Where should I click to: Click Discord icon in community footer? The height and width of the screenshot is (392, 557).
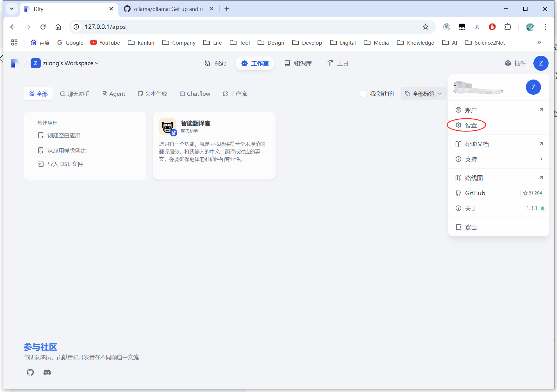[x=47, y=372]
